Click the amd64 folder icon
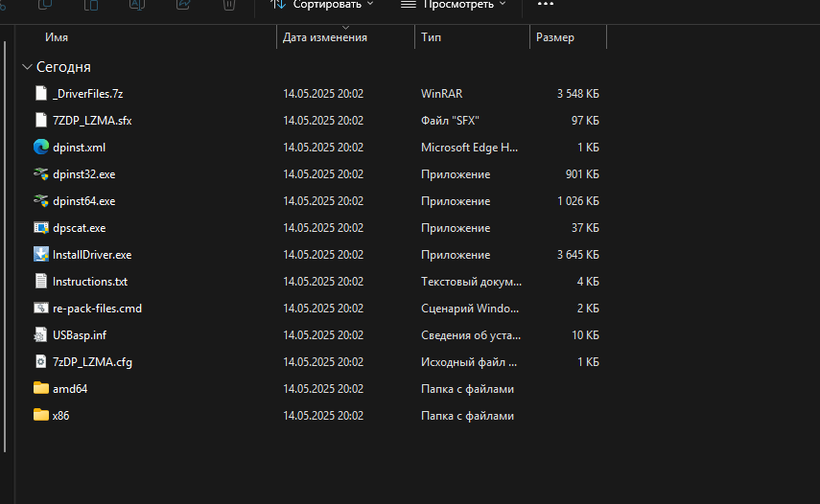Viewport: 820px width, 504px height. coord(40,389)
